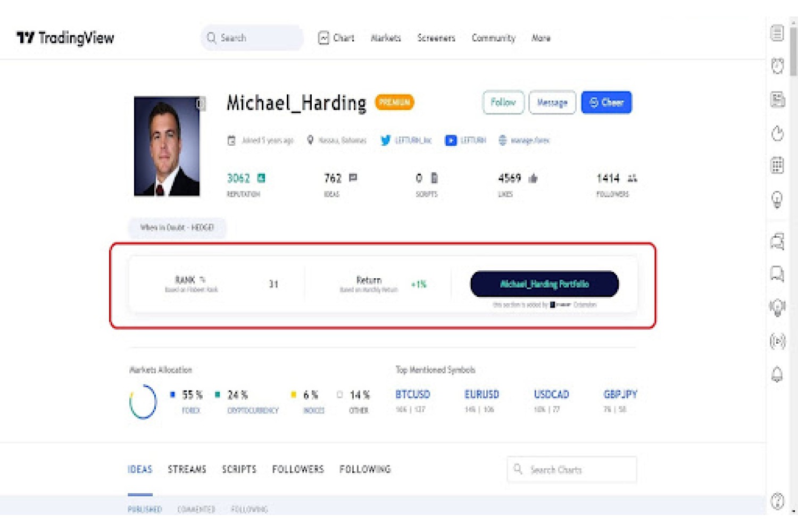Open the USDCAD symbol link

pyautogui.click(x=552, y=394)
